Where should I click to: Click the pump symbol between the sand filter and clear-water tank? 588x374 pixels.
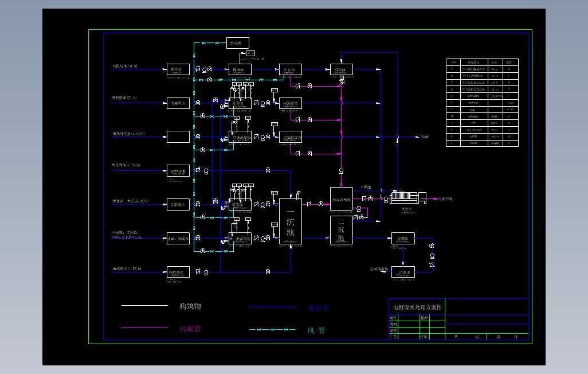pyautogui.click(x=432, y=256)
